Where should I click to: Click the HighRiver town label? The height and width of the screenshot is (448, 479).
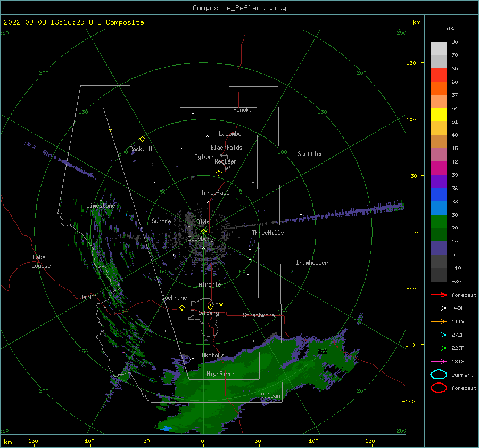click(x=221, y=374)
